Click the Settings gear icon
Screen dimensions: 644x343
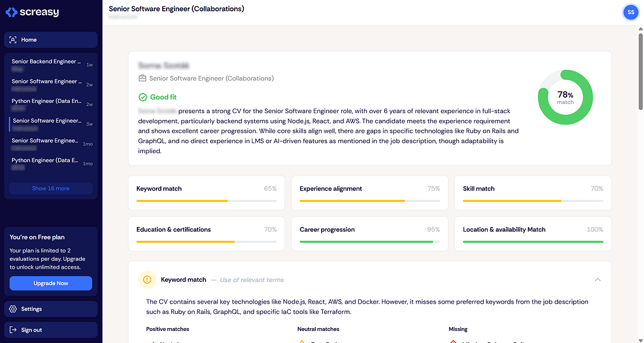pyautogui.click(x=13, y=309)
